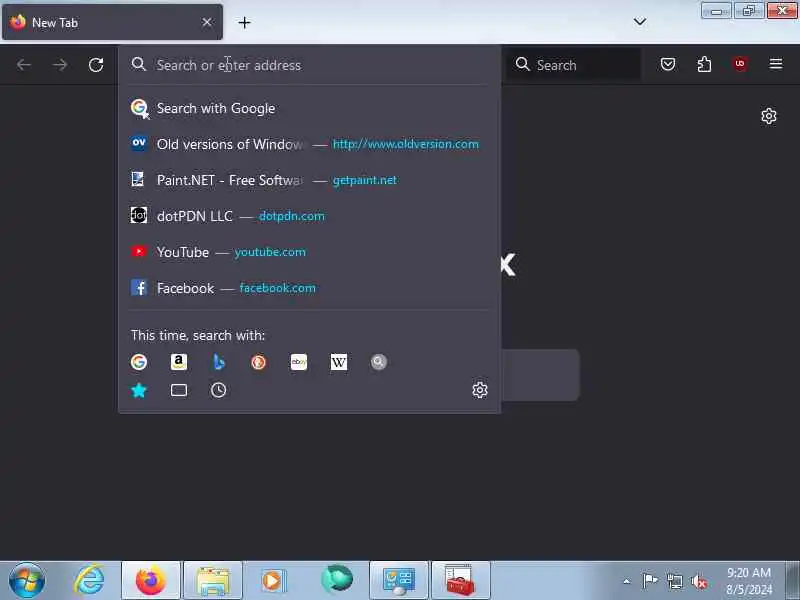This screenshot has width=800, height=600.
Task: Click the network tray icon
Action: 674,581
